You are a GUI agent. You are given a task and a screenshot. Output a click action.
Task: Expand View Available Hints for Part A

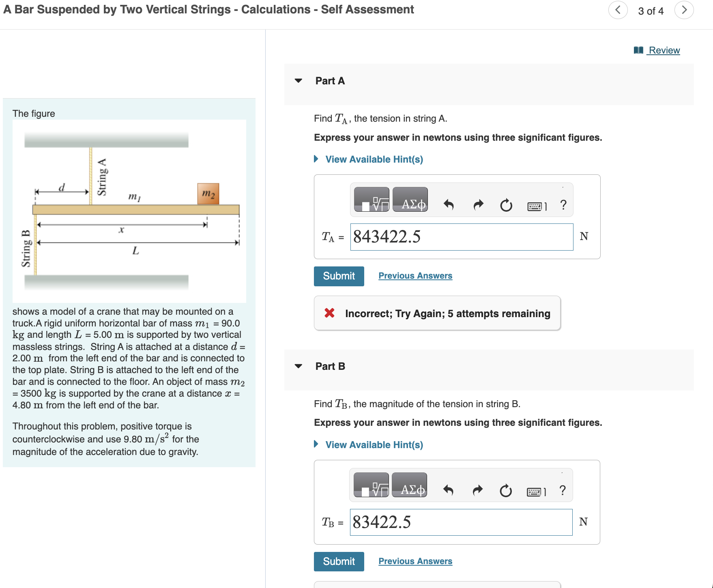(x=373, y=159)
